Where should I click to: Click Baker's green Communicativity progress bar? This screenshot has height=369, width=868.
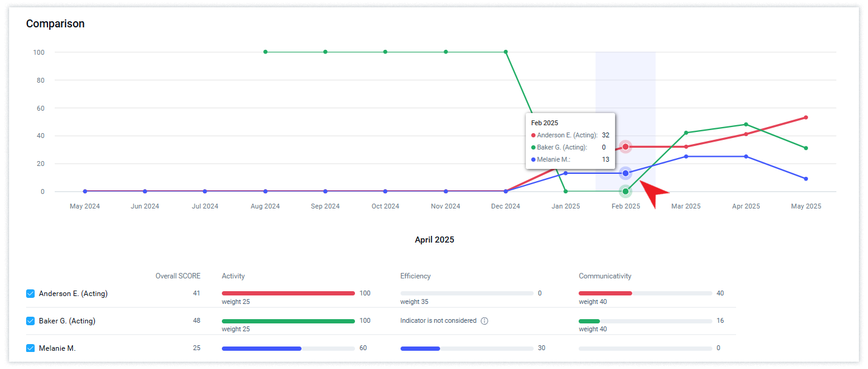589,321
